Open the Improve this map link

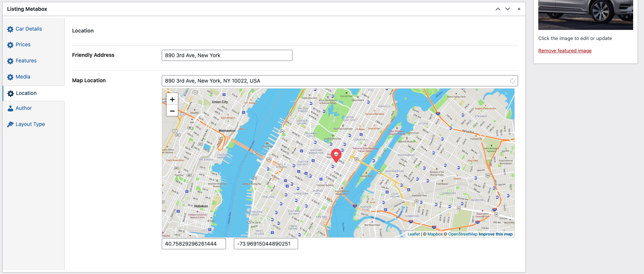[x=495, y=234]
